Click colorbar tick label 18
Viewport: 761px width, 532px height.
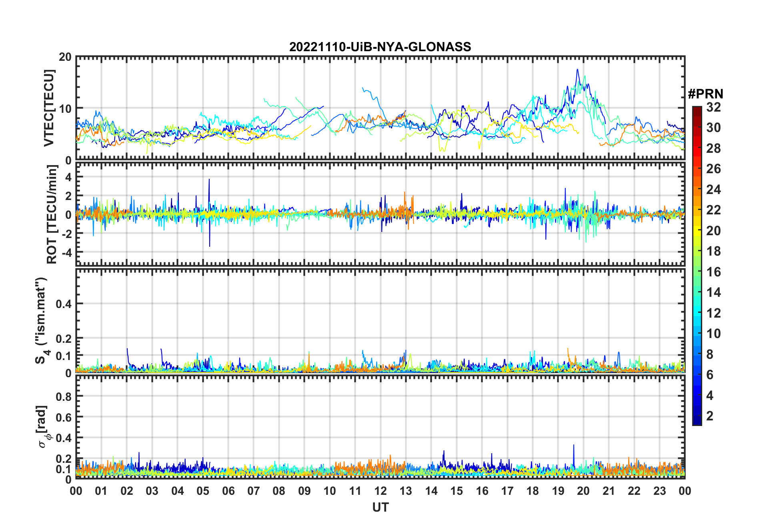point(713,251)
